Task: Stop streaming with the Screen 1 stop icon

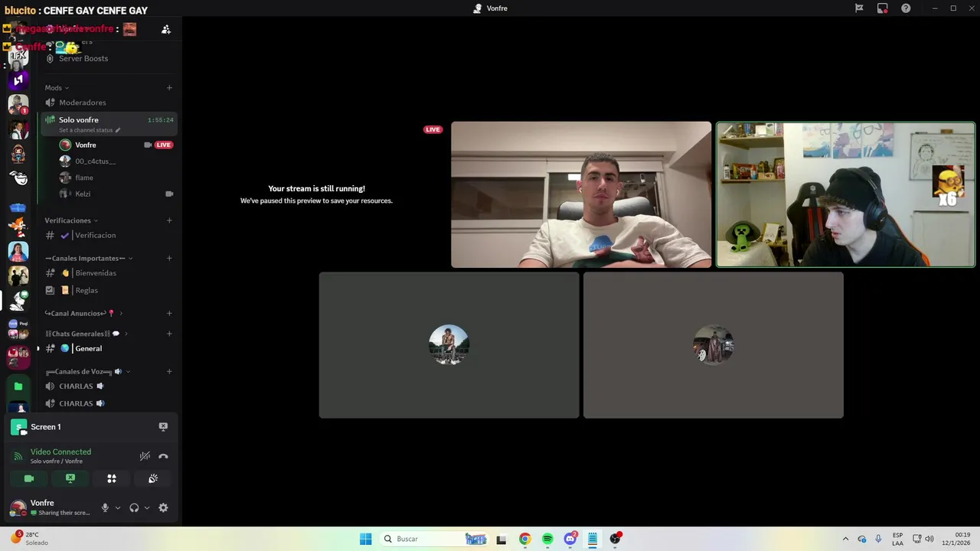Action: click(163, 426)
